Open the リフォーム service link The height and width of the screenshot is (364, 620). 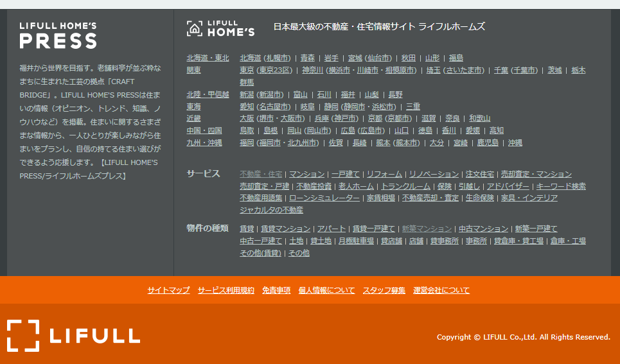pyautogui.click(x=384, y=174)
